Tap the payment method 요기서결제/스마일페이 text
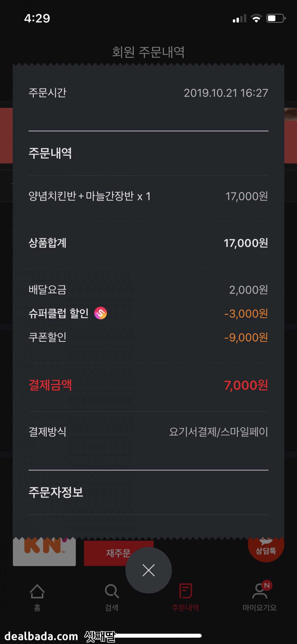297x644 pixels. [218, 432]
